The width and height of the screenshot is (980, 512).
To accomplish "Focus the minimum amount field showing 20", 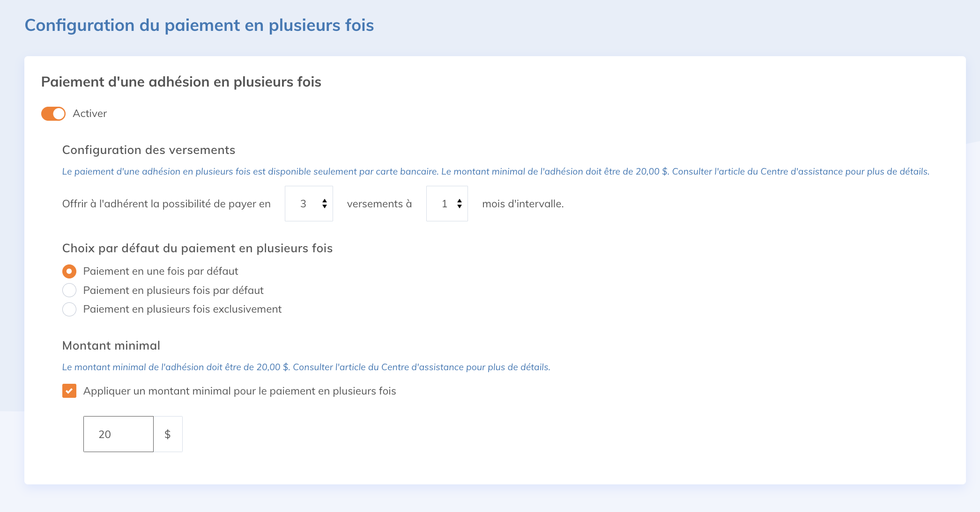I will [x=119, y=434].
